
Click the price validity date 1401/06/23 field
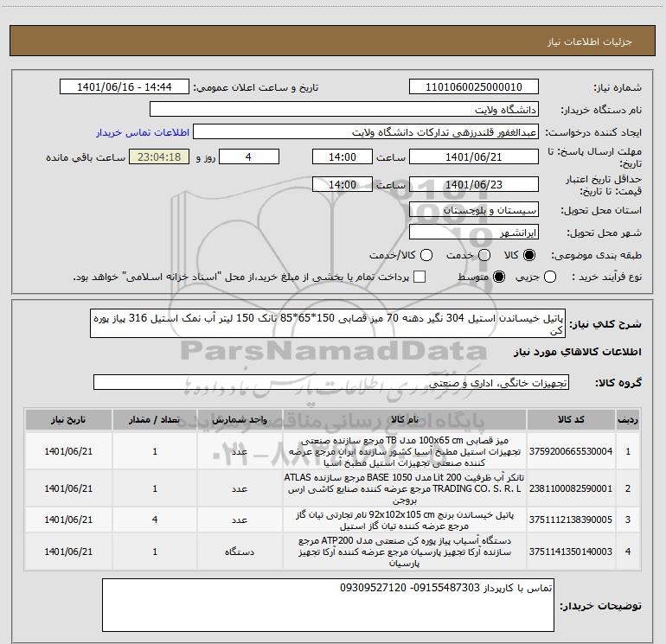pos(474,184)
